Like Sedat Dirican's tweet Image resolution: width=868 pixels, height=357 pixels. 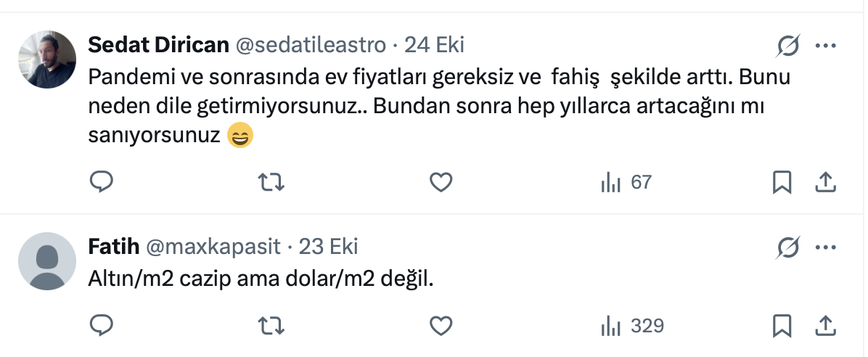click(x=441, y=182)
